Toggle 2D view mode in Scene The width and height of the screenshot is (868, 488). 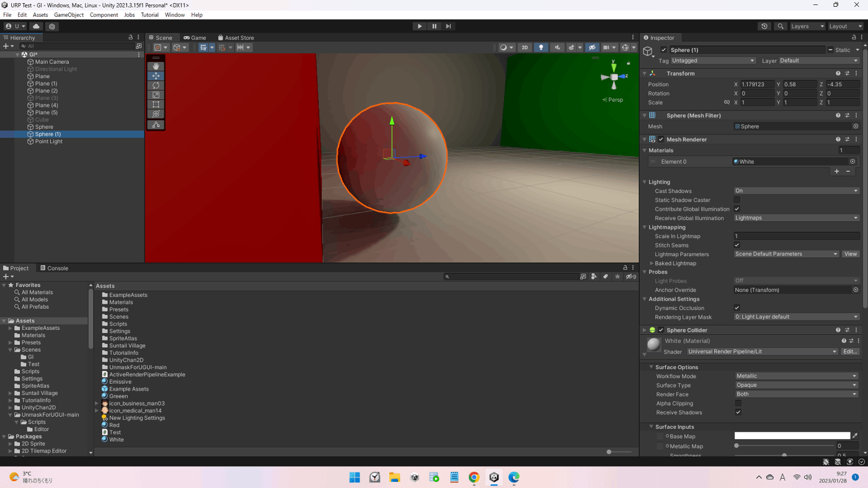525,47
